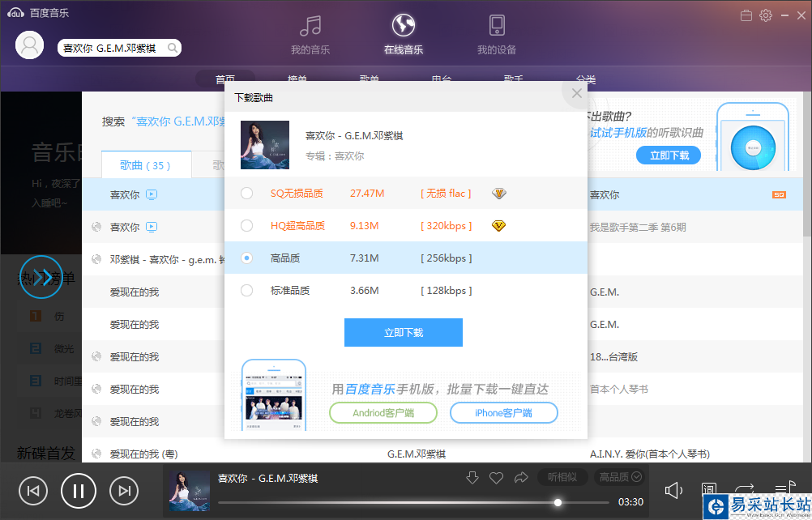
Task: Click VIP diamond icon on SQ row
Action: 498,194
